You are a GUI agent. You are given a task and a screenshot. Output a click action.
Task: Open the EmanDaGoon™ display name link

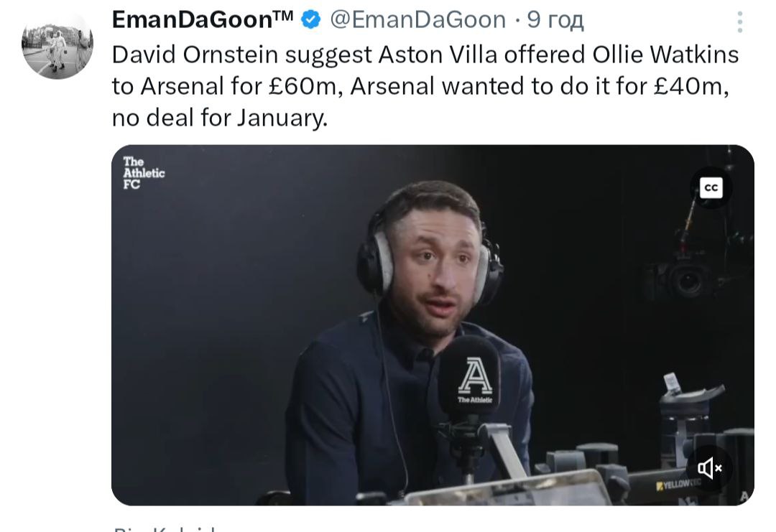(x=203, y=20)
